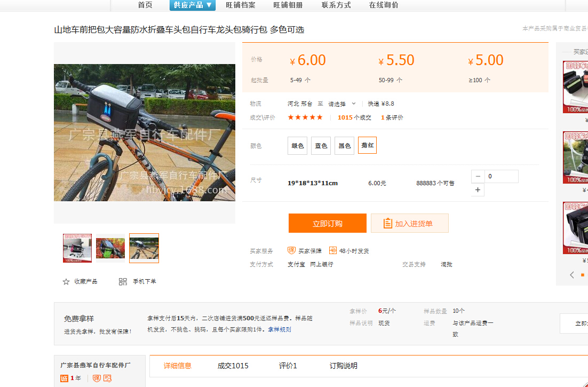Select the 蓝色 color option

tap(321, 146)
